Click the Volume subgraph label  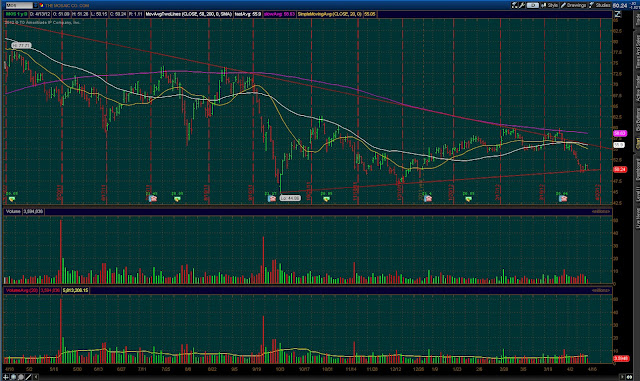point(13,212)
